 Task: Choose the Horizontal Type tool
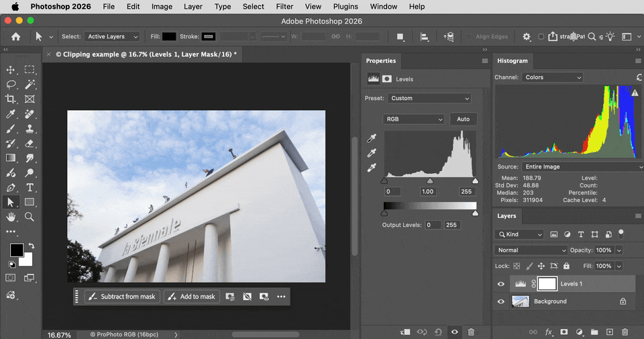[x=30, y=187]
